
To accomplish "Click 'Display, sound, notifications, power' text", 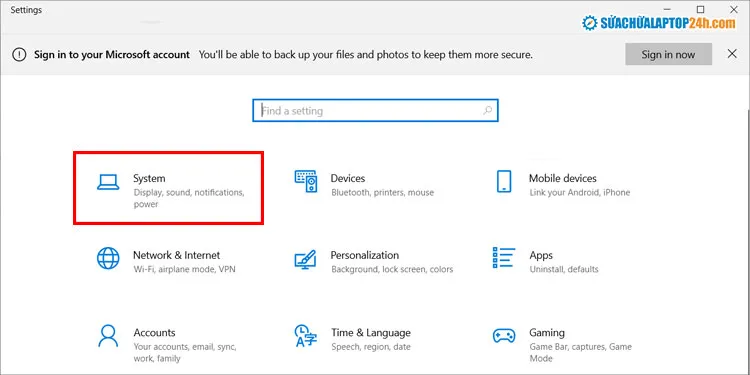I will [x=189, y=198].
